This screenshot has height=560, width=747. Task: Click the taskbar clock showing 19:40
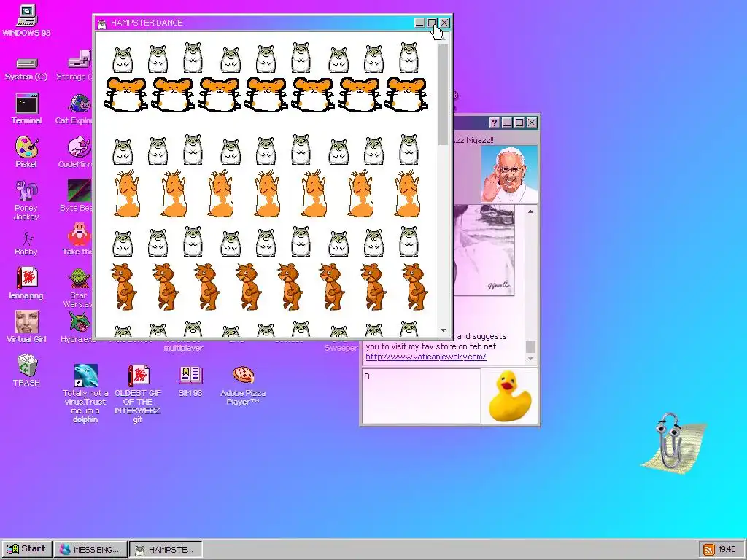[727, 550]
